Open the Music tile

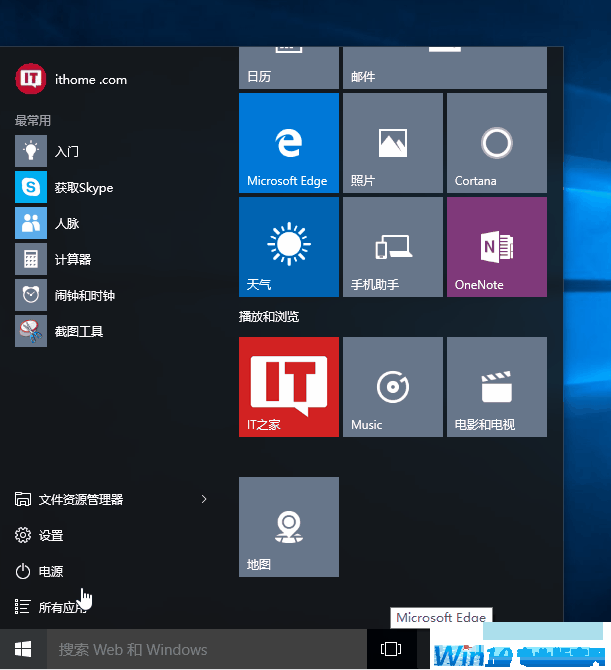(x=392, y=387)
